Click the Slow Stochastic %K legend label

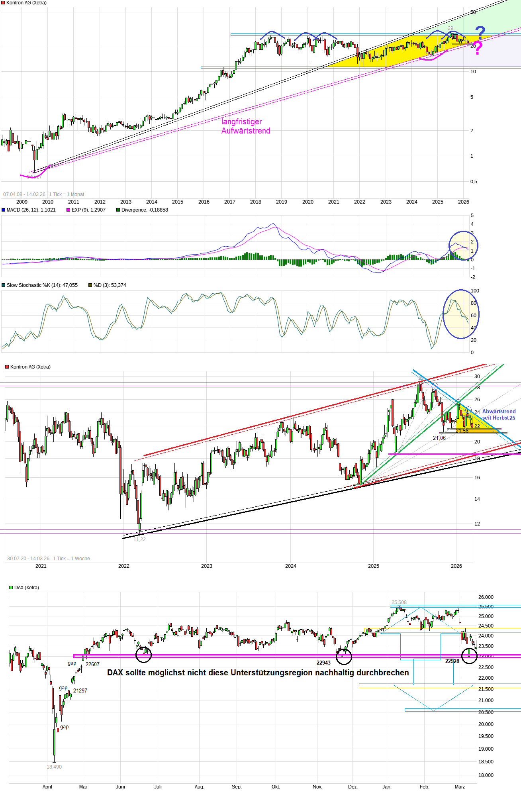click(42, 285)
